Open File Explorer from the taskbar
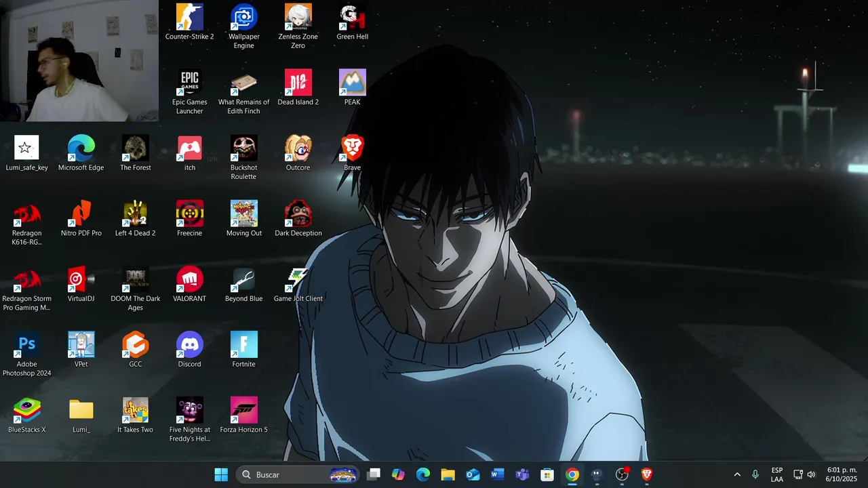 coord(448,474)
